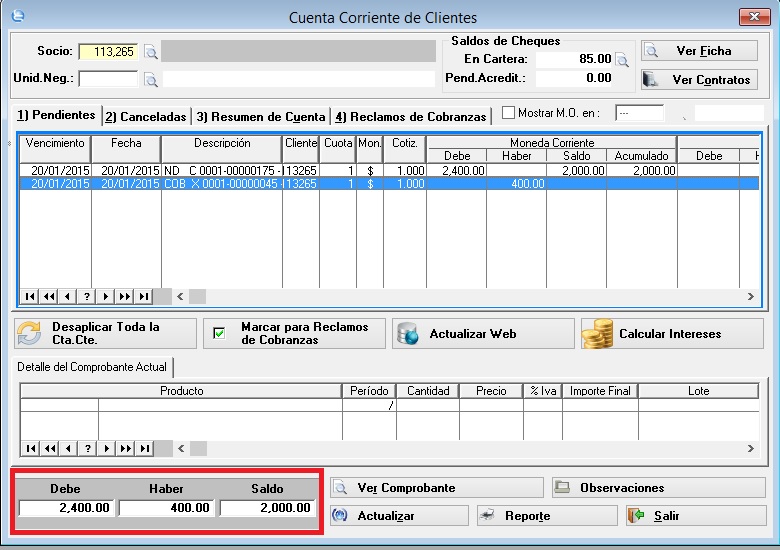The image size is (780, 550).
Task: Toggle Marcar para Reclamos de Cobranzas checkbox
Action: coord(220,334)
